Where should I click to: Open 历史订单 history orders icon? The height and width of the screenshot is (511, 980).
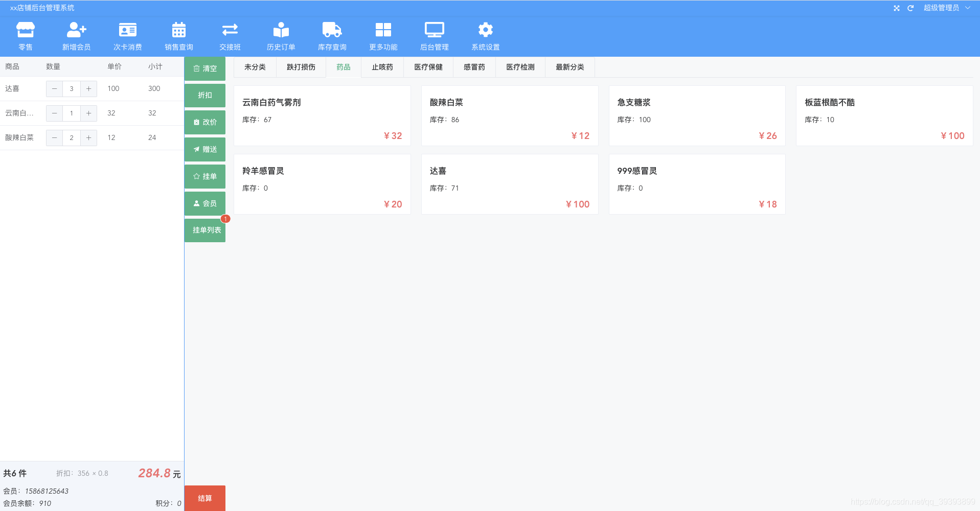pyautogui.click(x=281, y=30)
